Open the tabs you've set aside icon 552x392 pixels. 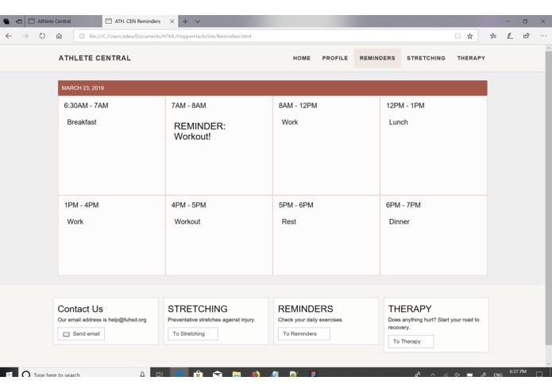pyautogui.click(x=6, y=21)
